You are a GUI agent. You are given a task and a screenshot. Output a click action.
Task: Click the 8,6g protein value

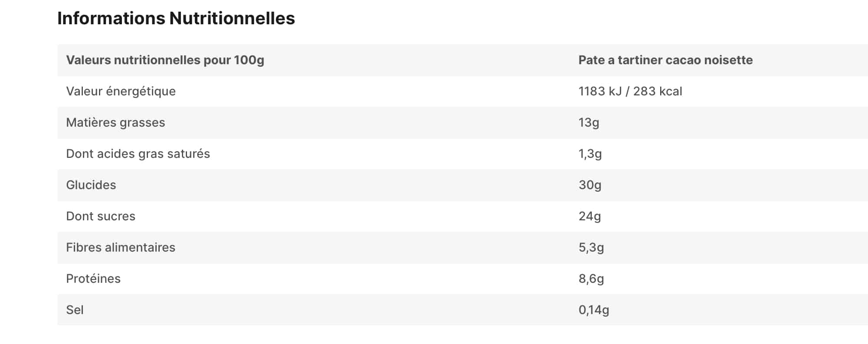click(x=591, y=278)
